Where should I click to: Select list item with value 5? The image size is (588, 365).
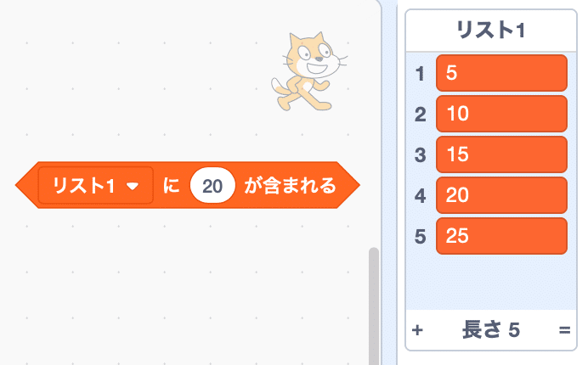(501, 73)
